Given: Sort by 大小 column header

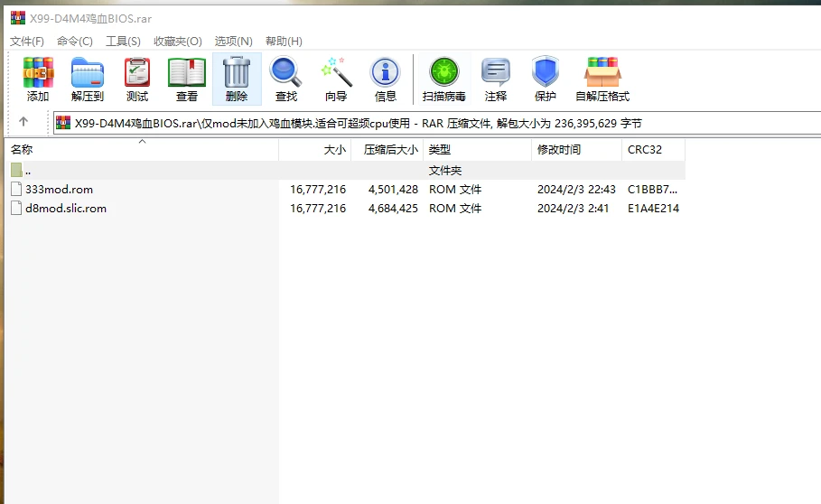Looking at the screenshot, I should pyautogui.click(x=314, y=150).
